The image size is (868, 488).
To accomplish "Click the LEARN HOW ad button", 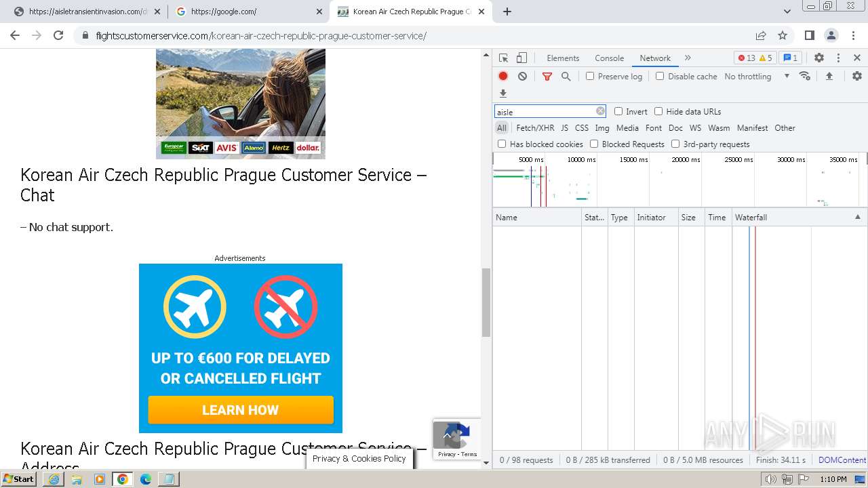I will [241, 410].
